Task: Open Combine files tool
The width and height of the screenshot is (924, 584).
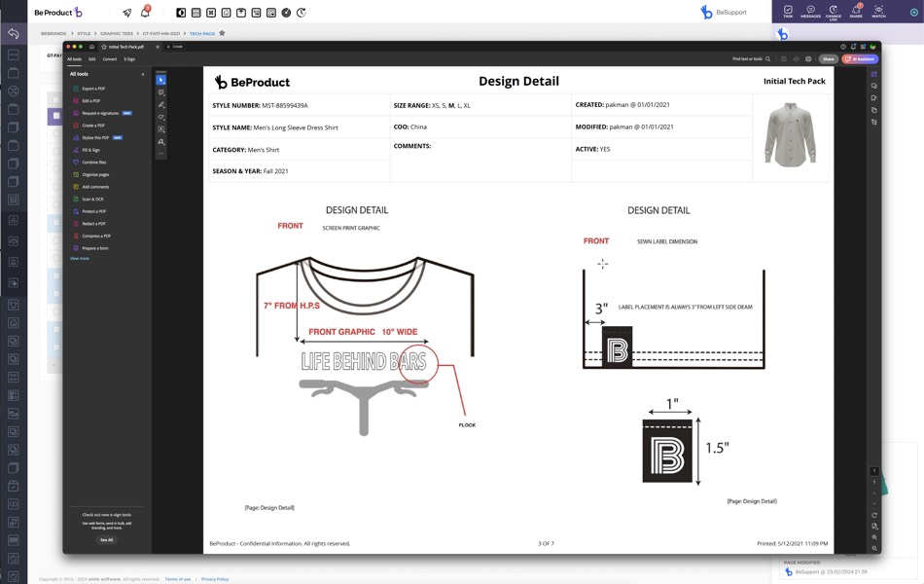Action: point(89,163)
